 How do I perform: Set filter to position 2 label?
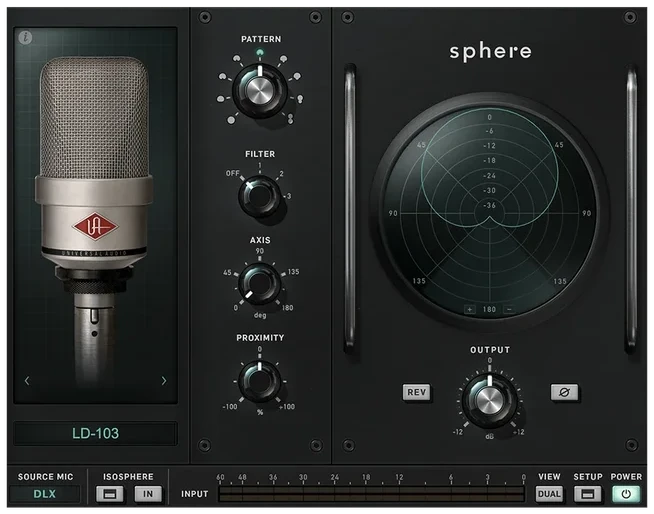(x=281, y=174)
